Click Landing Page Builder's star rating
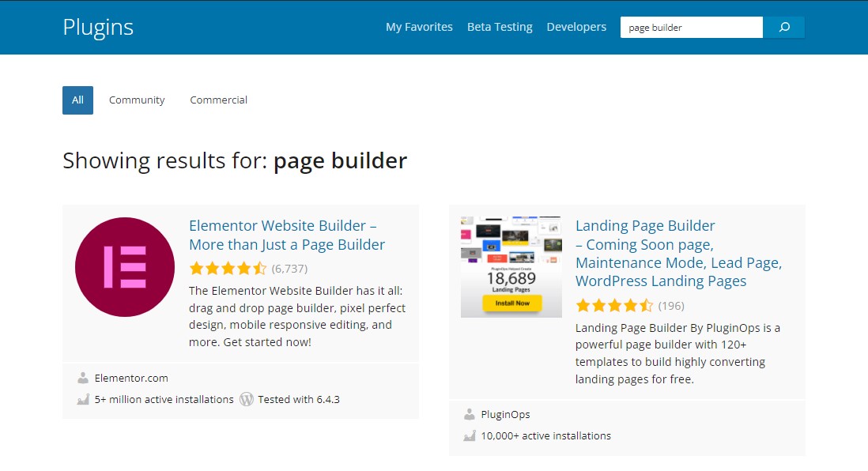This screenshot has height=471, width=868. click(x=614, y=306)
